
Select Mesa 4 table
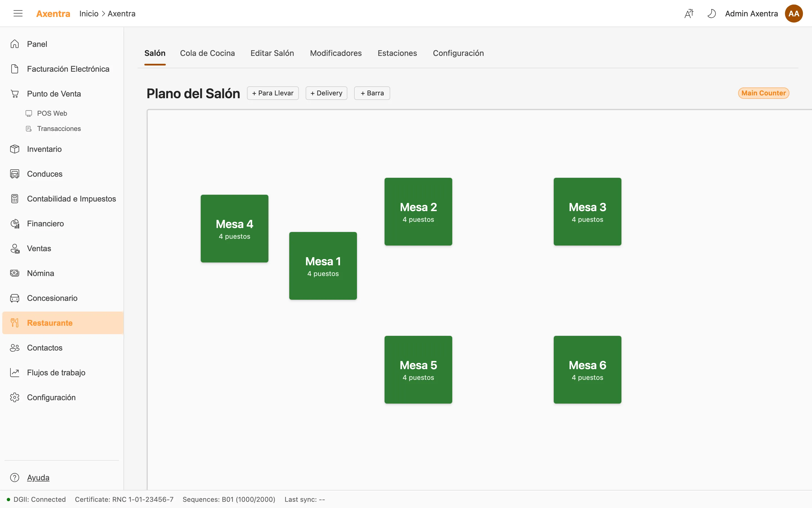(234, 229)
